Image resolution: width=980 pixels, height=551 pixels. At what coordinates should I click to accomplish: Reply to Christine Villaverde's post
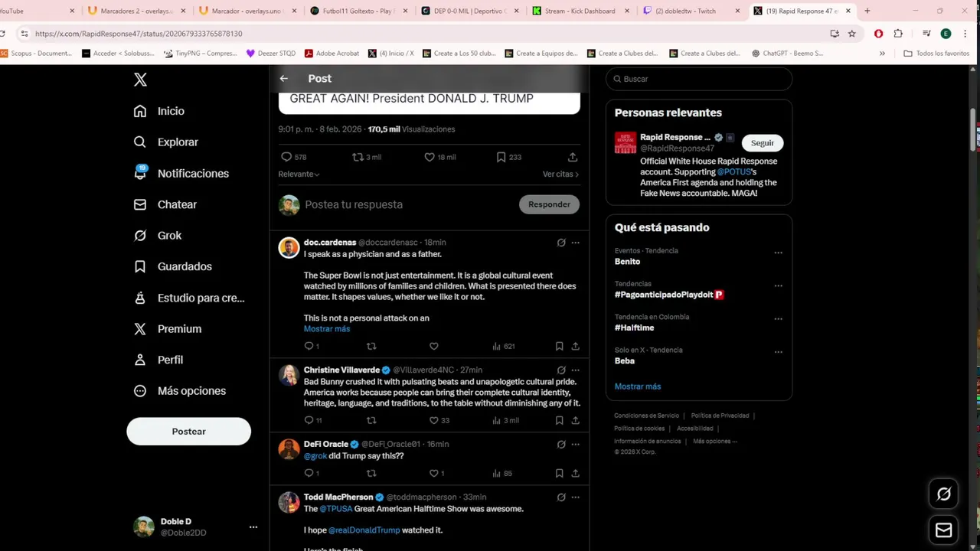click(x=312, y=421)
